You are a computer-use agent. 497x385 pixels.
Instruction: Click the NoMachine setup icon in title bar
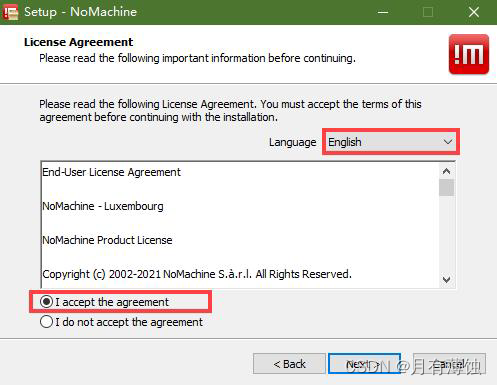coord(10,12)
